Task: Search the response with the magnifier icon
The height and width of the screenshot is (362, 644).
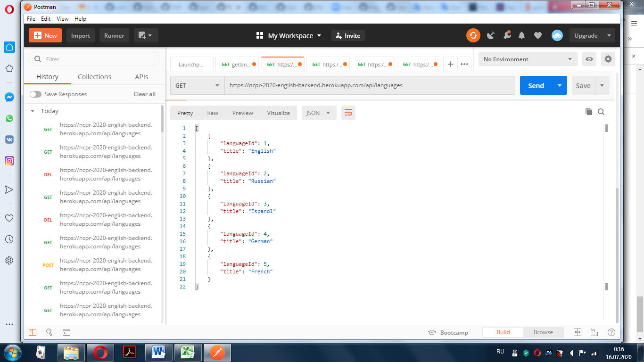Action: (602, 112)
